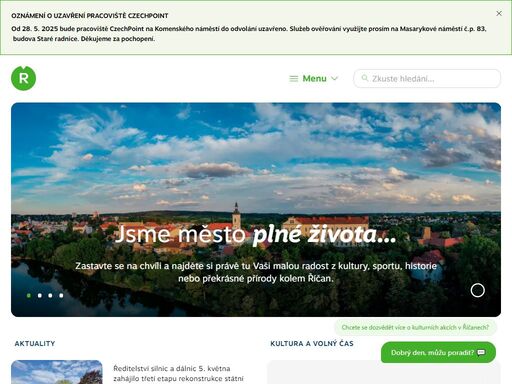Open the news article thumbnail under Aktuality
This screenshot has width=512, height=384.
tap(57, 372)
